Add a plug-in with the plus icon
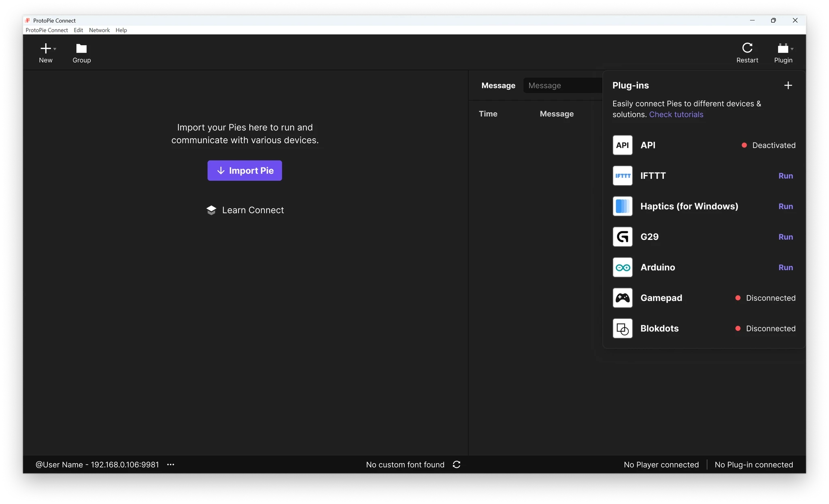The image size is (829, 504). [788, 85]
